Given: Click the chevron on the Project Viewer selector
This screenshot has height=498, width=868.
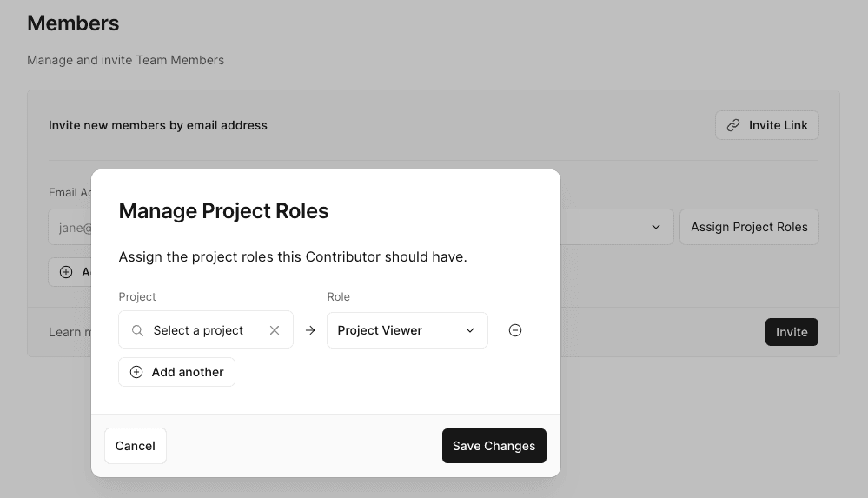Looking at the screenshot, I should pos(470,330).
